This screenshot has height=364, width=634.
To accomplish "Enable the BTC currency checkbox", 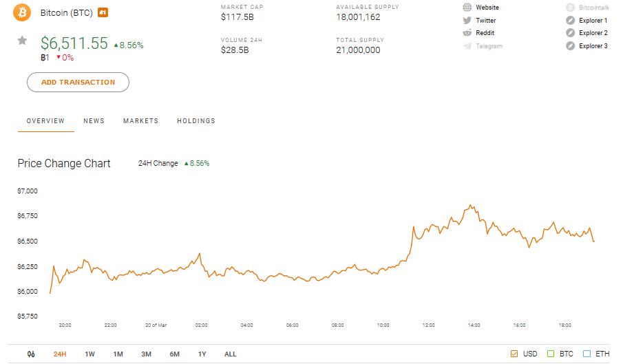I will [551, 354].
